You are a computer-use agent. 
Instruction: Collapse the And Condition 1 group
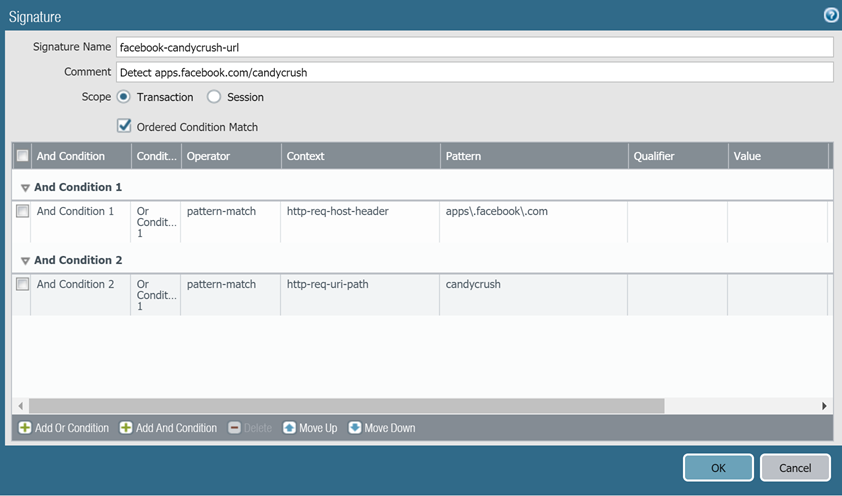pyautogui.click(x=25, y=188)
